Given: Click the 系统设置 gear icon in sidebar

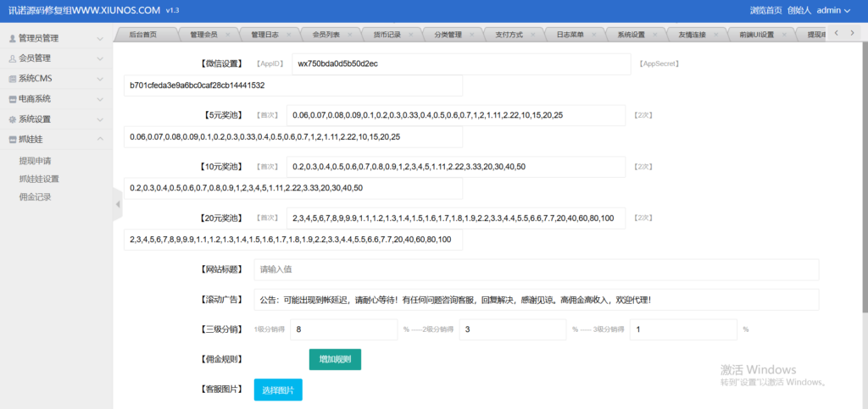Looking at the screenshot, I should (12, 119).
